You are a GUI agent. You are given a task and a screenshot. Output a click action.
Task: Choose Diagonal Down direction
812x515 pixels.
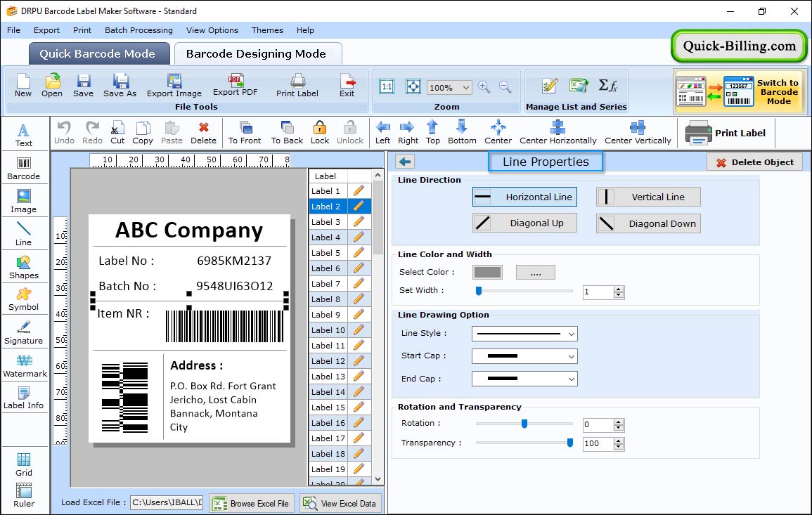coord(648,223)
